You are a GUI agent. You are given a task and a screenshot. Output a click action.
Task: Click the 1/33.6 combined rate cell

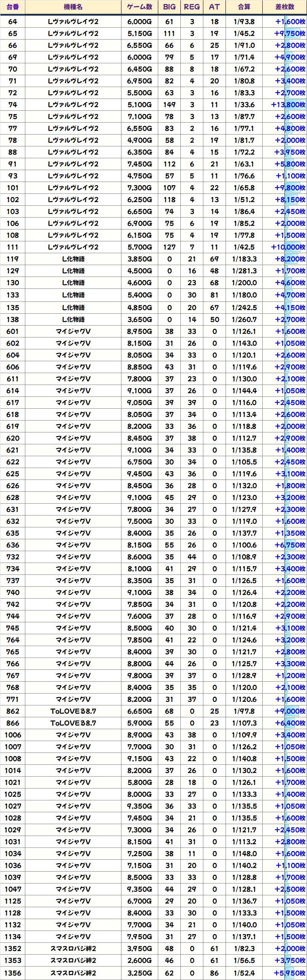[x=244, y=105]
